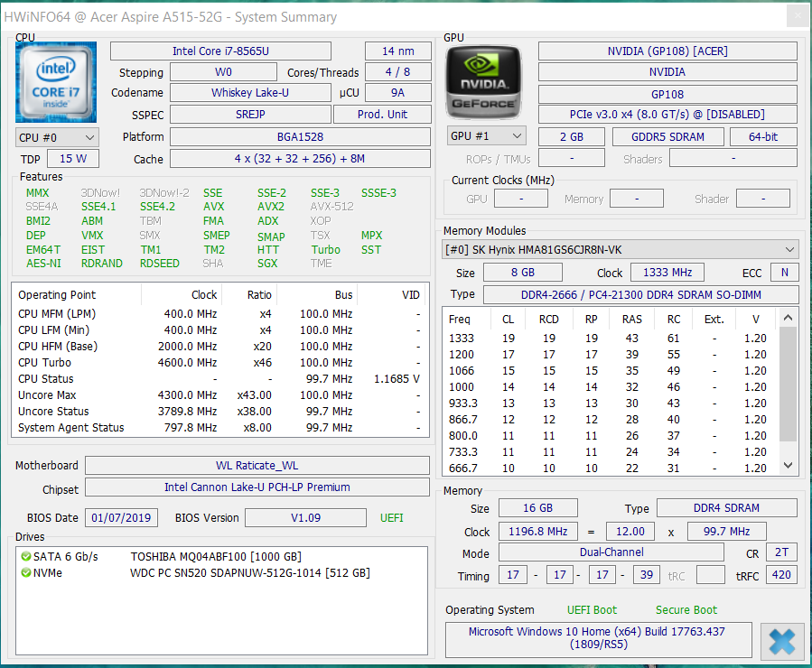The width and height of the screenshot is (812, 668).
Task: Click the timing table scroll down arrow
Action: [x=788, y=465]
